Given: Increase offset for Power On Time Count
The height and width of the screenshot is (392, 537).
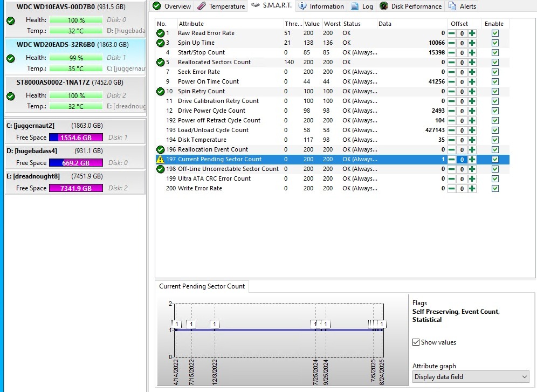Looking at the screenshot, I should [x=472, y=82].
